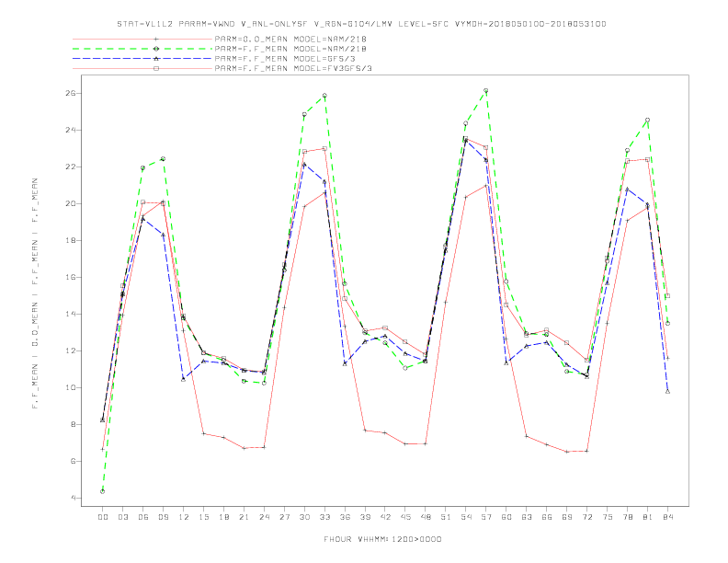728x563 pixels.
Task: Click x-axis tick label 03
Action: pos(122,517)
